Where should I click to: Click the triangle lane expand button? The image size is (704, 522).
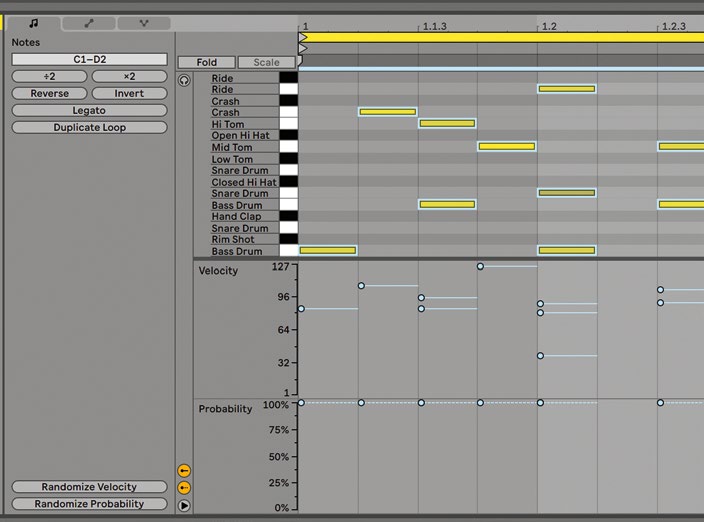click(x=184, y=505)
